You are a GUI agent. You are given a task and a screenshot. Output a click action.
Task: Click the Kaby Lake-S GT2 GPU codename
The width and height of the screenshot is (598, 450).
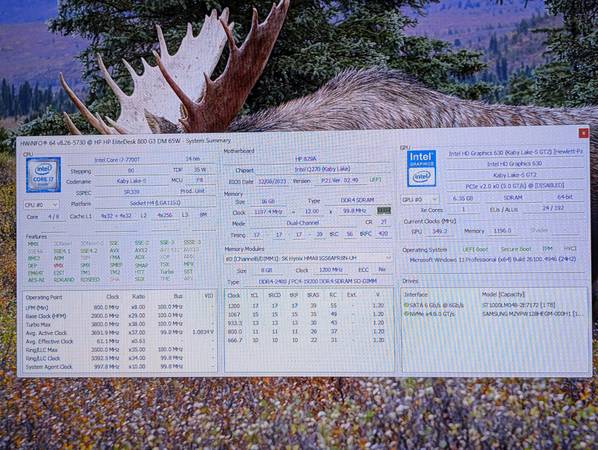click(x=515, y=175)
